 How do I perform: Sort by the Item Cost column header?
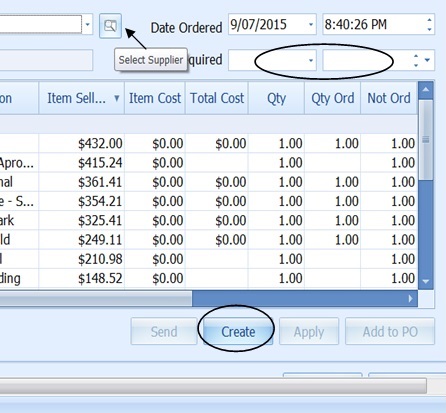point(155,98)
